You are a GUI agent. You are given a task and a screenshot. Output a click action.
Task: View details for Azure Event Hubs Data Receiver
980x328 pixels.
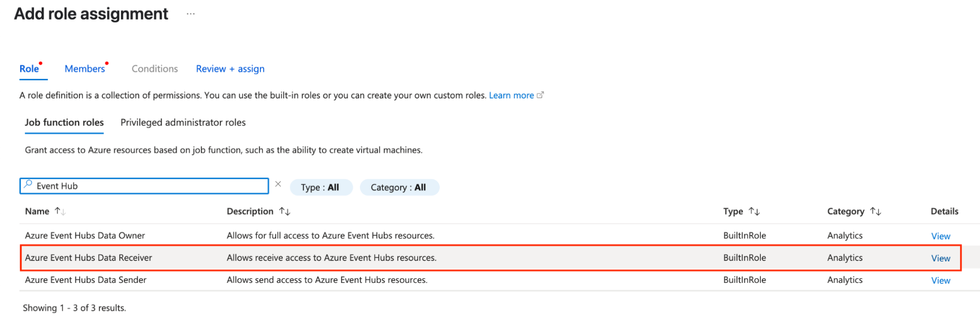(941, 258)
